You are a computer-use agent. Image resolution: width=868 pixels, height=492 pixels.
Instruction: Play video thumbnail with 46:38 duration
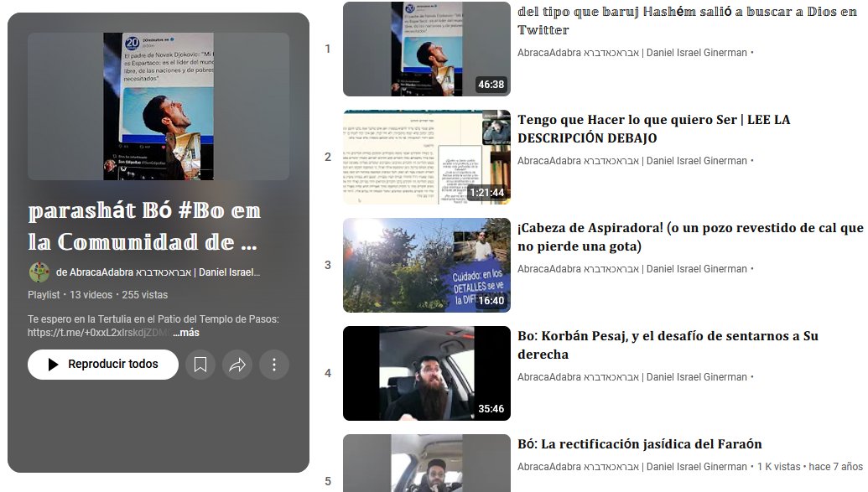[427, 49]
